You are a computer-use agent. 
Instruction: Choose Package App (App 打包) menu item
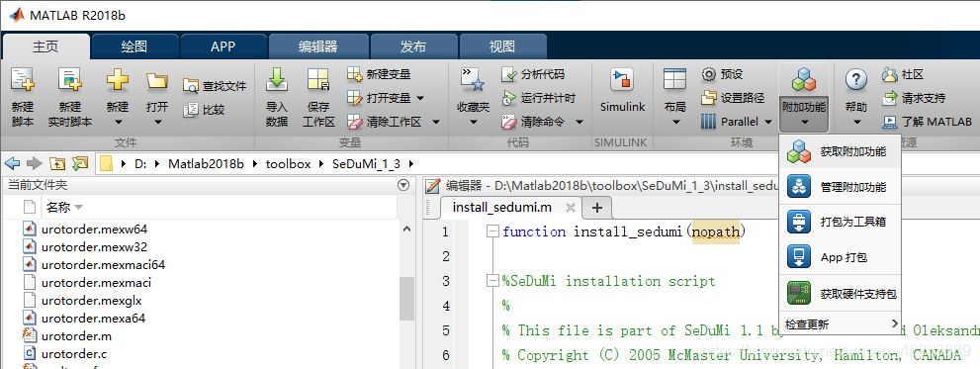pyautogui.click(x=840, y=257)
